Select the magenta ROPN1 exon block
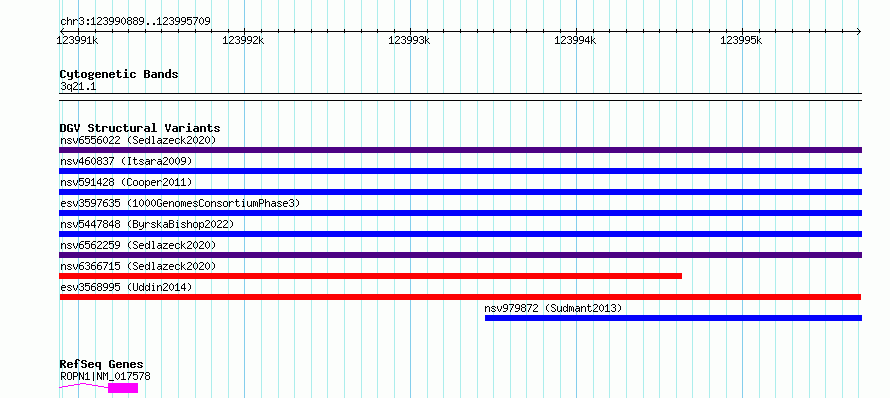The width and height of the screenshot is (890, 398). click(123, 388)
